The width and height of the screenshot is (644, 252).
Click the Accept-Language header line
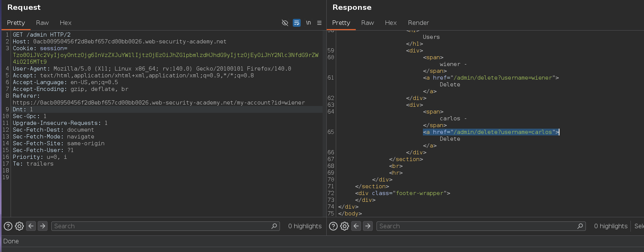65,82
